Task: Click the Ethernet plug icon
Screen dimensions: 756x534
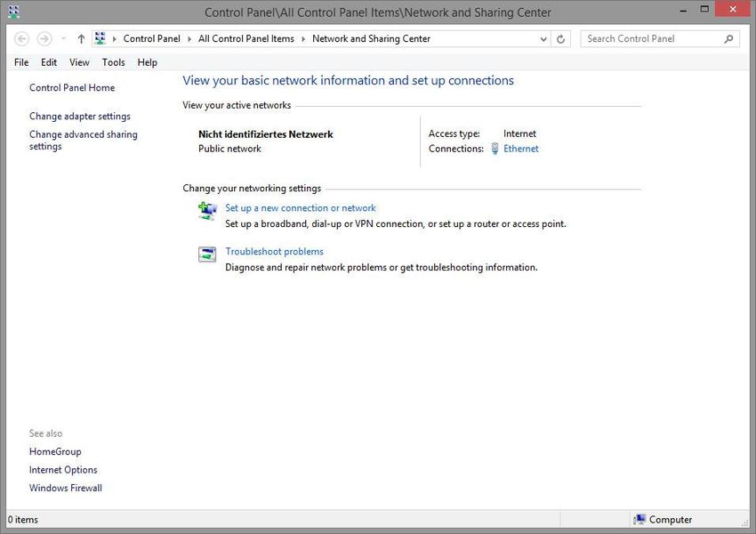Action: (495, 149)
